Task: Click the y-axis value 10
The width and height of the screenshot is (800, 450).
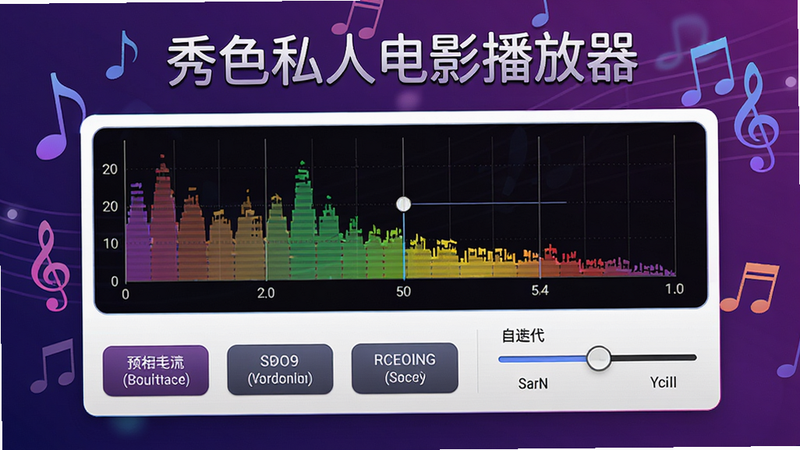Action: [110, 244]
